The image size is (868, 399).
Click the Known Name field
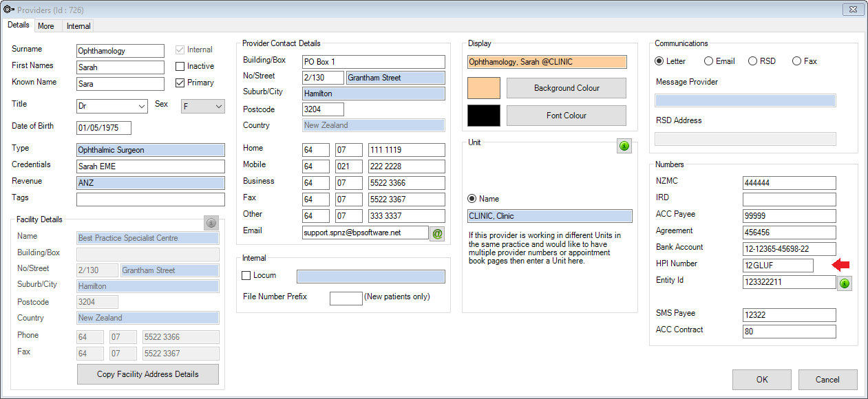click(120, 84)
